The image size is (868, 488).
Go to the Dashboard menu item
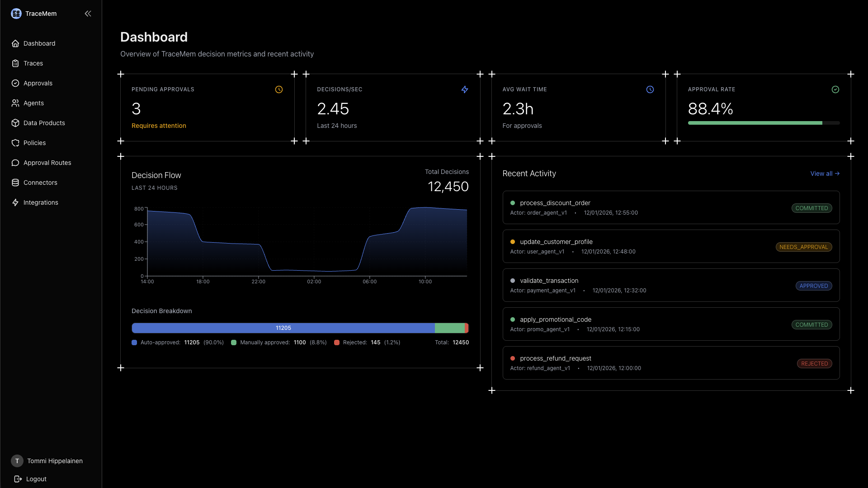pyautogui.click(x=39, y=43)
